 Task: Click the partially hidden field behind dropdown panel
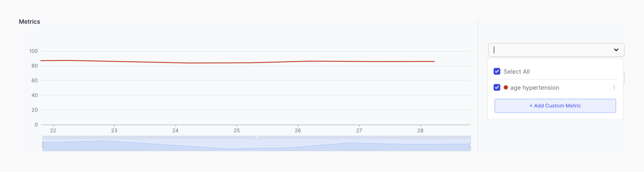click(624, 78)
